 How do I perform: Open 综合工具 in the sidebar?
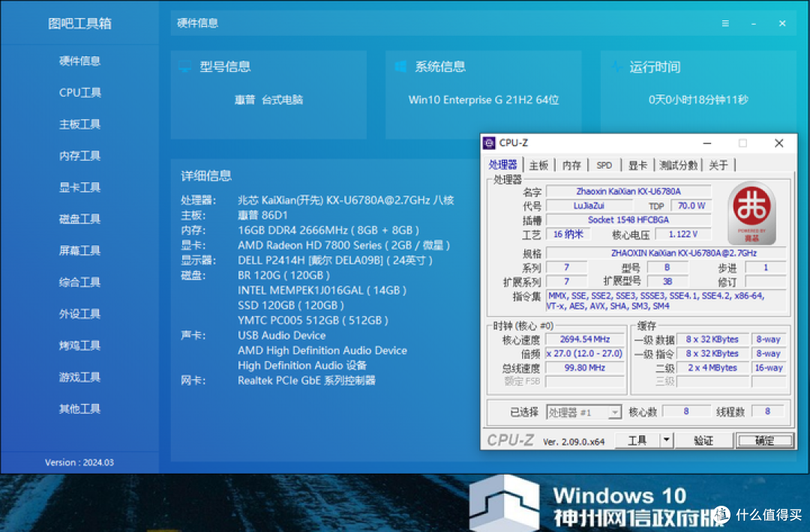point(79,282)
